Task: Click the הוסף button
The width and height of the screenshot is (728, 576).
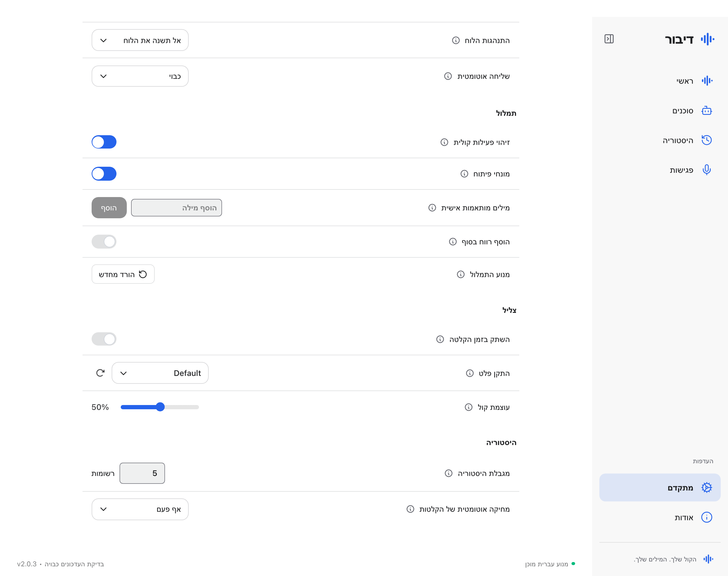Action: click(109, 208)
